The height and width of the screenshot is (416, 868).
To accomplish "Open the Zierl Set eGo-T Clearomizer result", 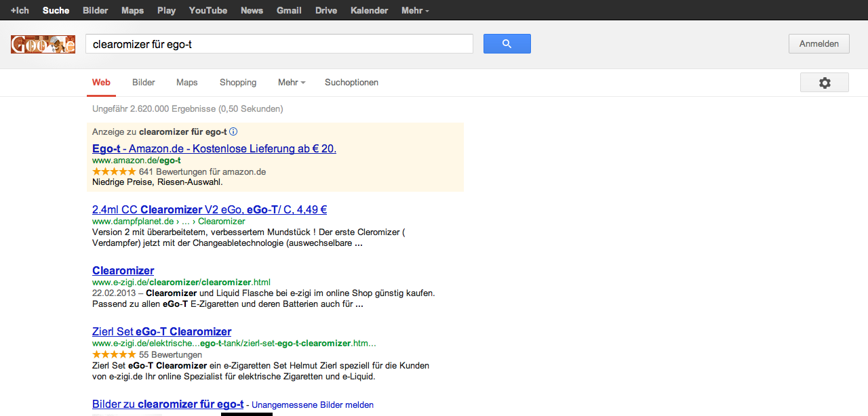I will point(161,331).
